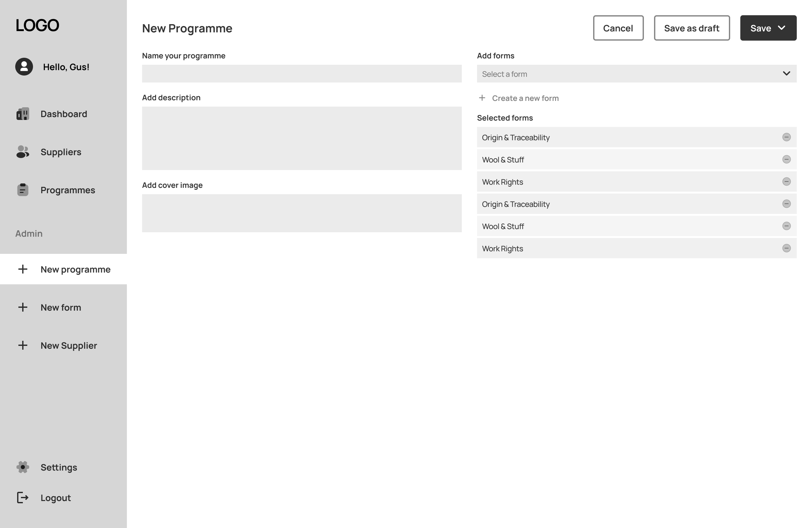Open the Dashboard sidebar icon
Viewport: 812px width, 528px height.
23,114
